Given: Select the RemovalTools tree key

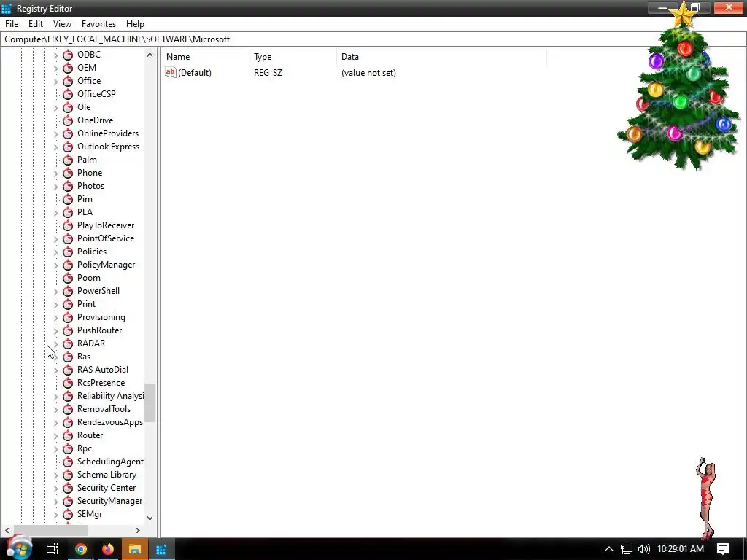Looking at the screenshot, I should pos(104,410).
